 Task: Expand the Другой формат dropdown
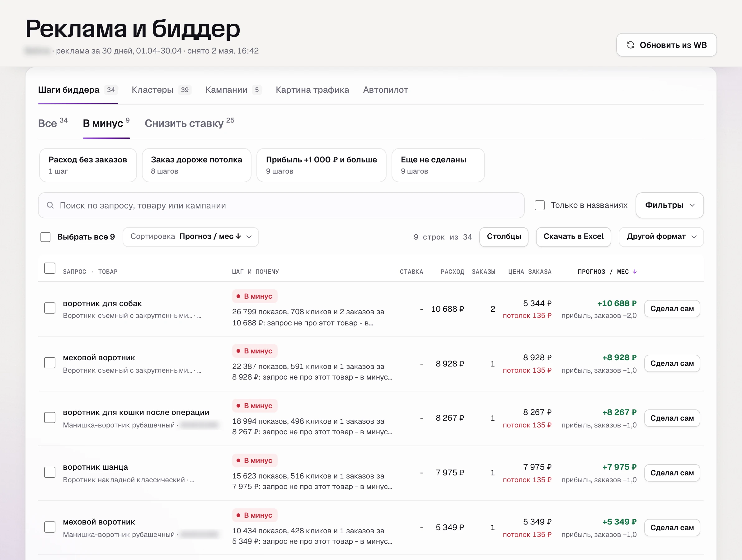click(x=661, y=237)
